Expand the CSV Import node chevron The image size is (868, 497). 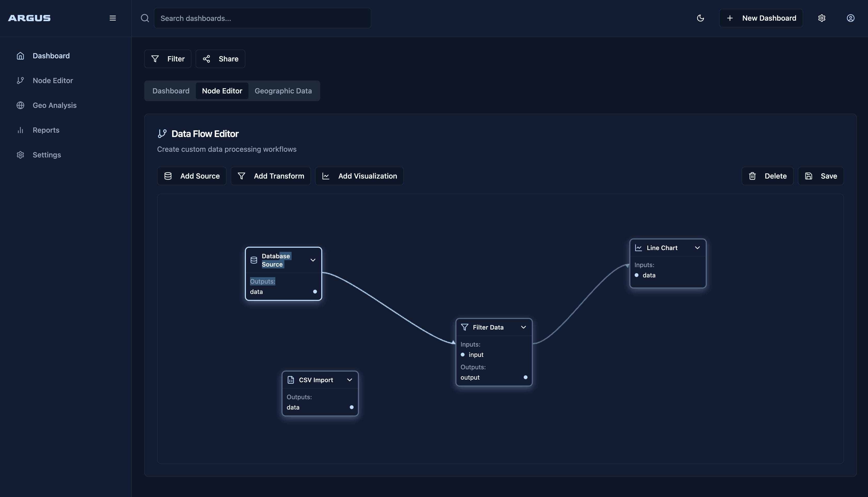350,380
